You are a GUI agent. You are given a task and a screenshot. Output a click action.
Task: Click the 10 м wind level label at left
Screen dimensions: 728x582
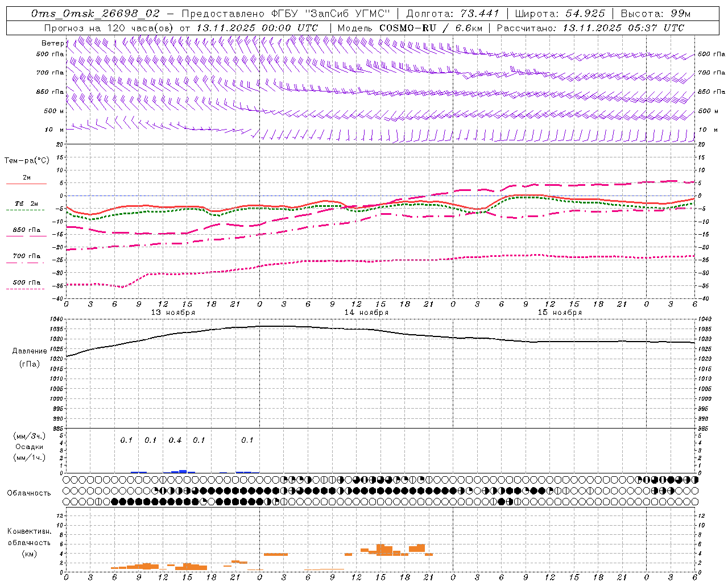(x=54, y=130)
